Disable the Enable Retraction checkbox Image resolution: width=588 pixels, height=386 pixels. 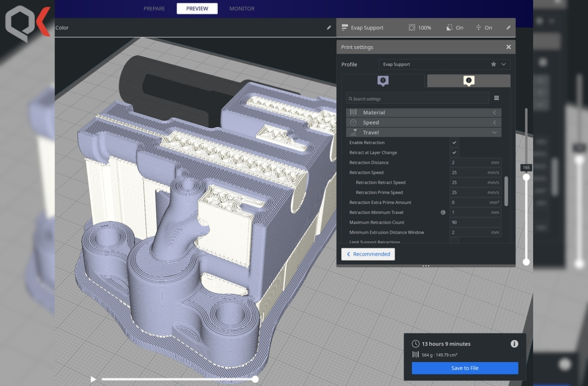(x=454, y=142)
